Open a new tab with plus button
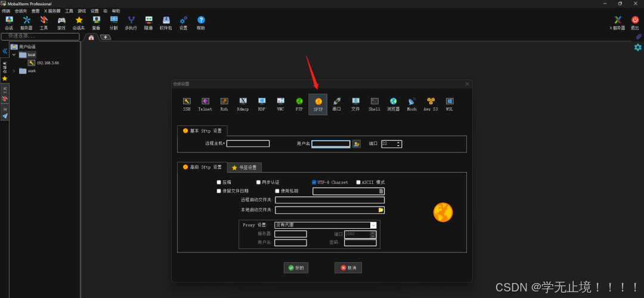Screen dimensions: 644x298 tap(106, 37)
